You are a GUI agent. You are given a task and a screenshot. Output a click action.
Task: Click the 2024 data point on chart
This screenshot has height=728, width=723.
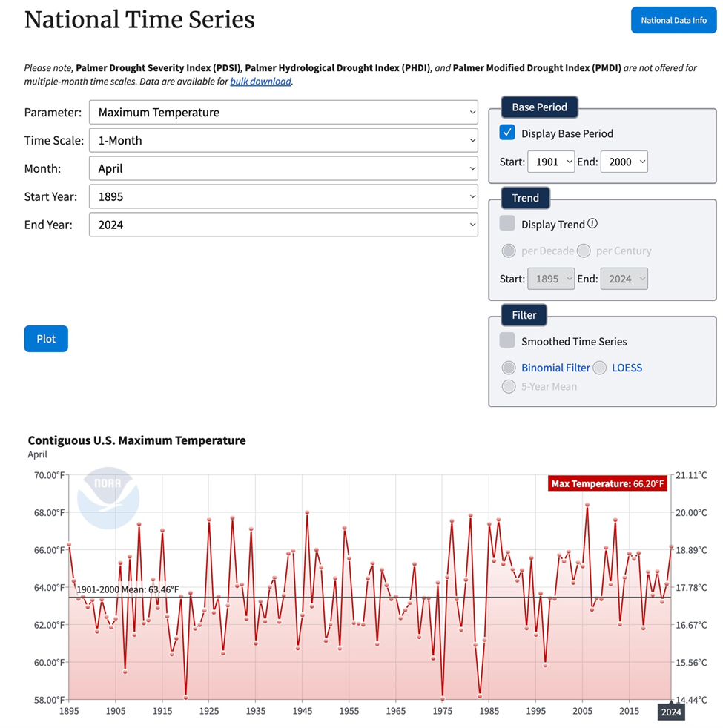pyautogui.click(x=671, y=547)
